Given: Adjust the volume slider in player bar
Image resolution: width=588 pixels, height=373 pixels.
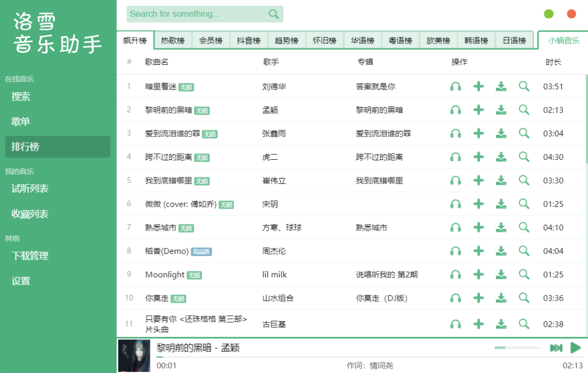Looking at the screenshot, I should [x=517, y=348].
